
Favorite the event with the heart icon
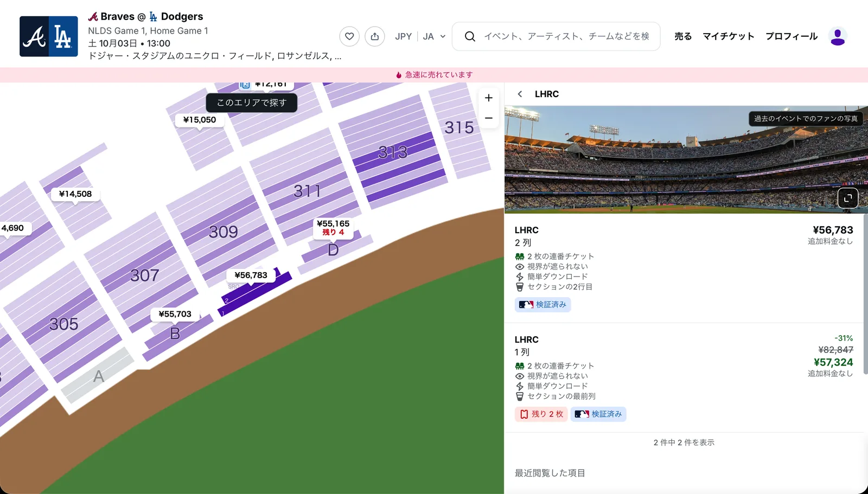point(349,36)
